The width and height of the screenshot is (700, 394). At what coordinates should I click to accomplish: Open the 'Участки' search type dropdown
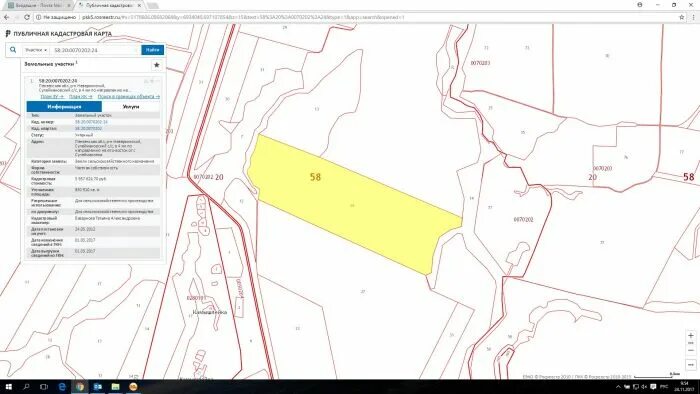click(36, 50)
